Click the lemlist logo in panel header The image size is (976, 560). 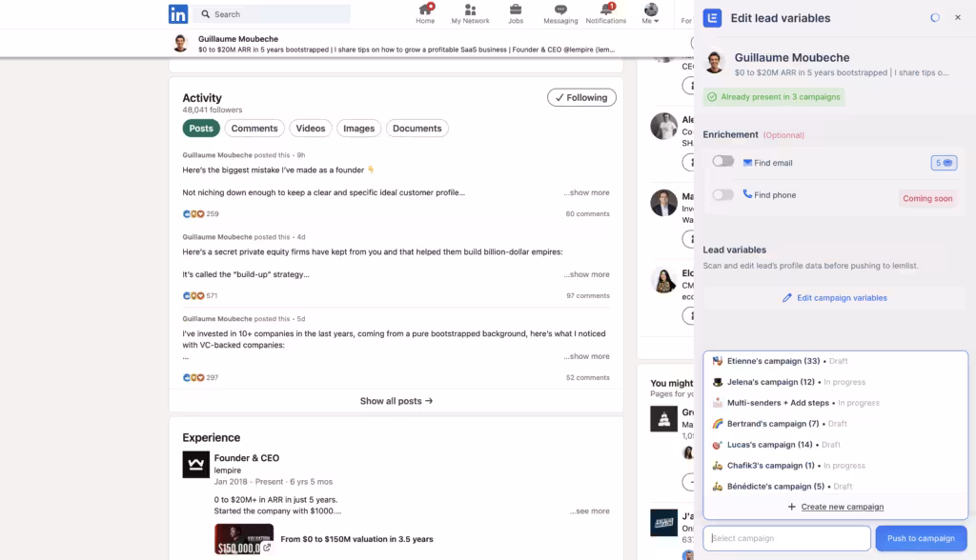(712, 17)
